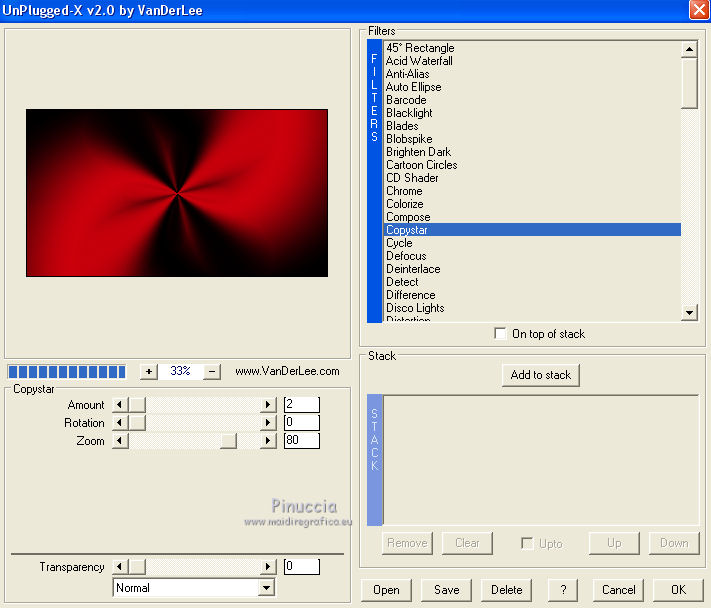Click the zoom in plus button
Viewport: 711px width, 608px height.
coord(149,372)
